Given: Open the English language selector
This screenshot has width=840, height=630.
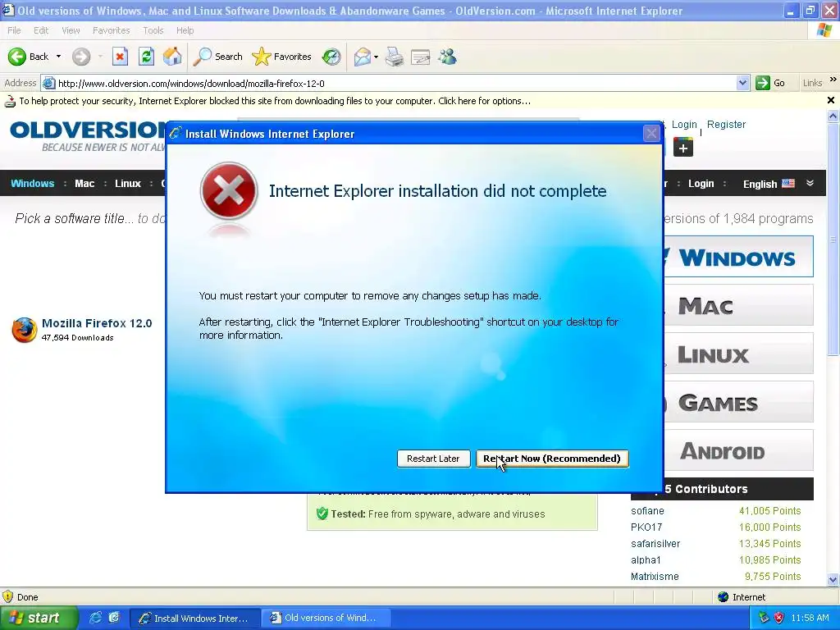Looking at the screenshot, I should click(x=768, y=184).
